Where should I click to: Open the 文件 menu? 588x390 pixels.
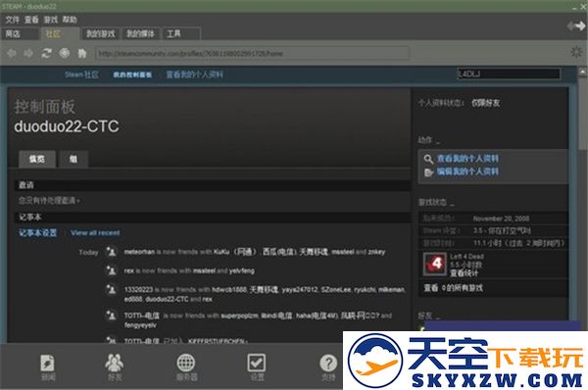coord(13,20)
